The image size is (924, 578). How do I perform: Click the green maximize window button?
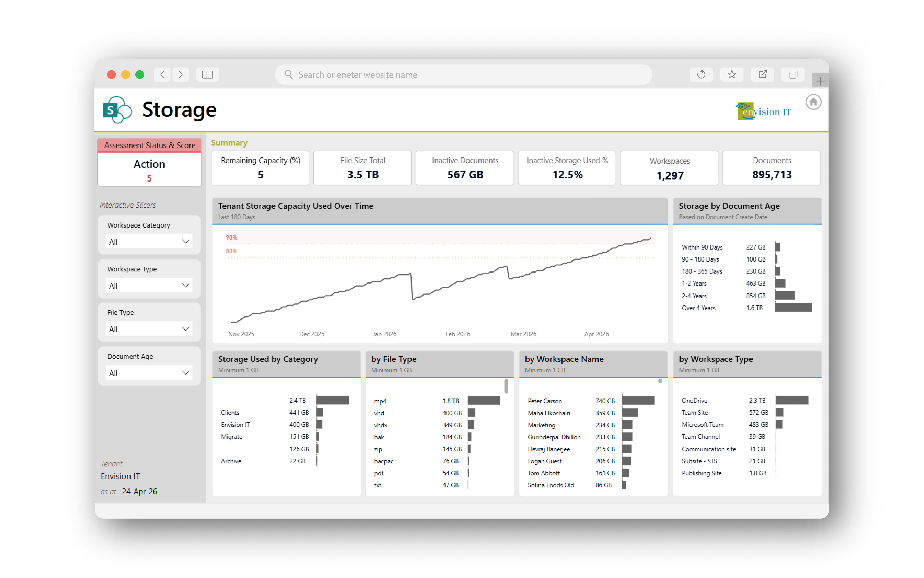point(140,74)
